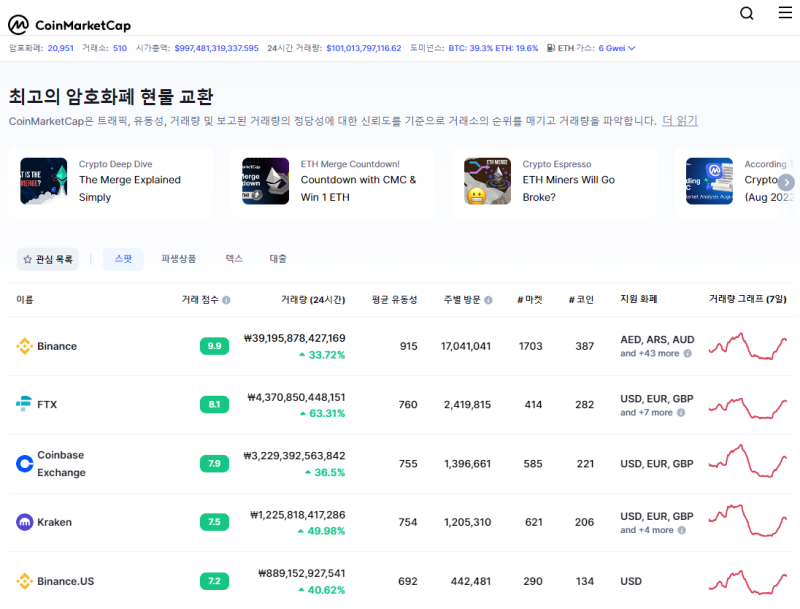Open the Binance exchange link
This screenshot has height=609, width=800.
pyautogui.click(x=57, y=346)
